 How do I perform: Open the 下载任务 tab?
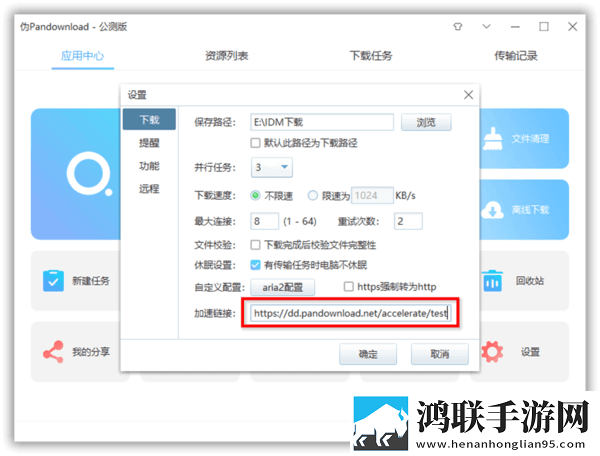point(371,56)
